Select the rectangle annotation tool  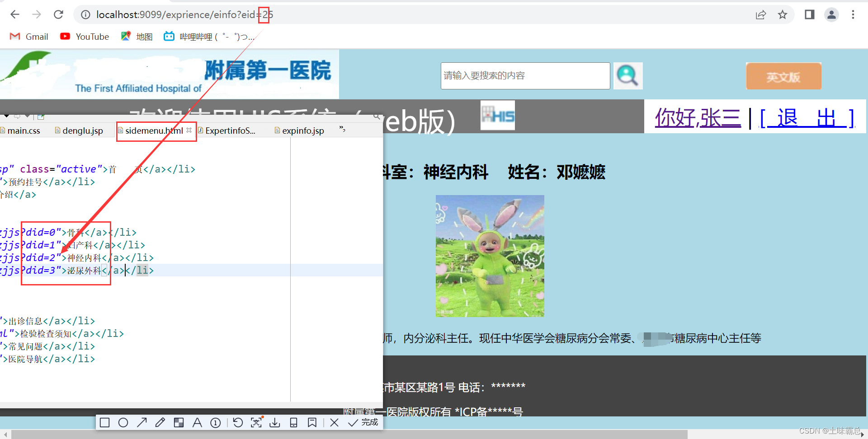105,423
